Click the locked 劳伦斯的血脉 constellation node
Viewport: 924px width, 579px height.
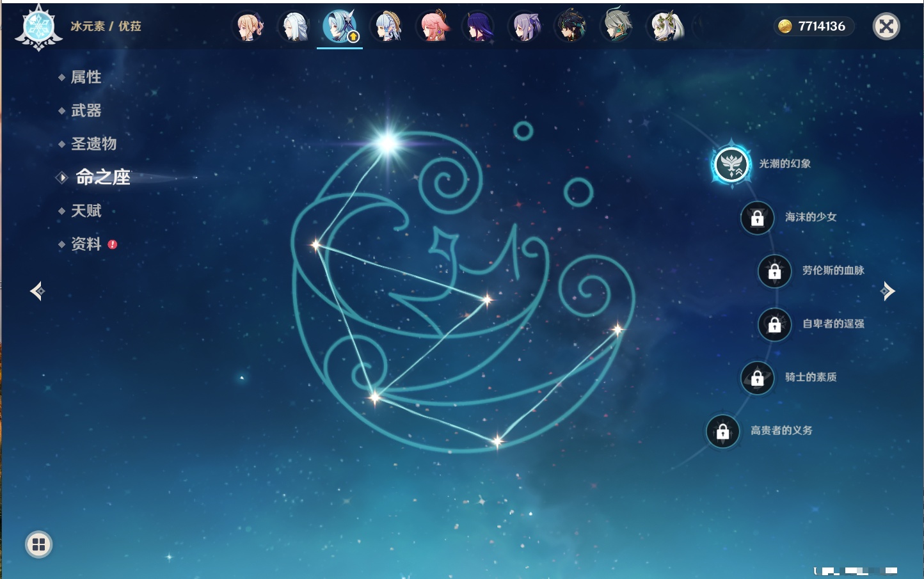point(775,271)
